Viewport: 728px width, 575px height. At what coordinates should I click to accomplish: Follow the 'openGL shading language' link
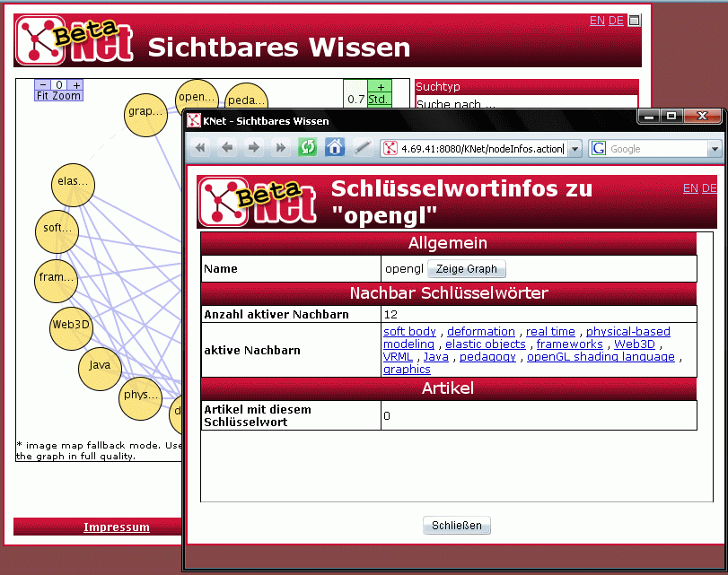(601, 357)
